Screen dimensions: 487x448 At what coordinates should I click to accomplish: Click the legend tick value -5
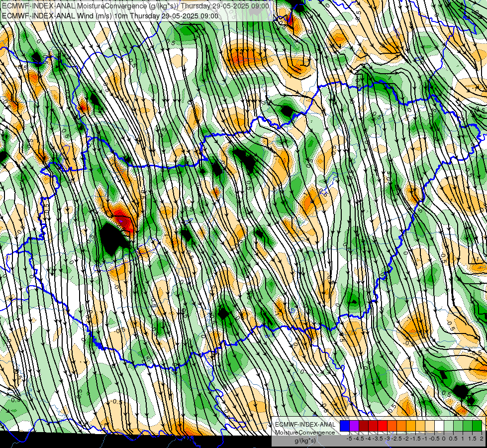click(x=349, y=439)
